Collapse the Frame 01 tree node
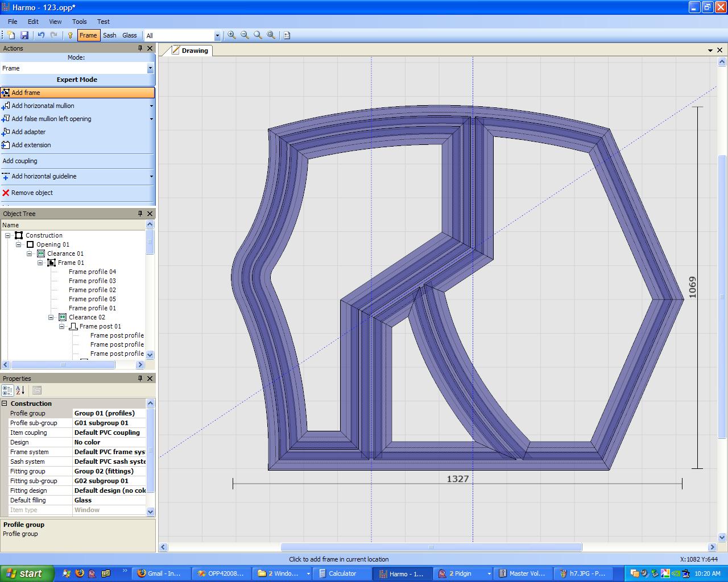 tap(40, 263)
